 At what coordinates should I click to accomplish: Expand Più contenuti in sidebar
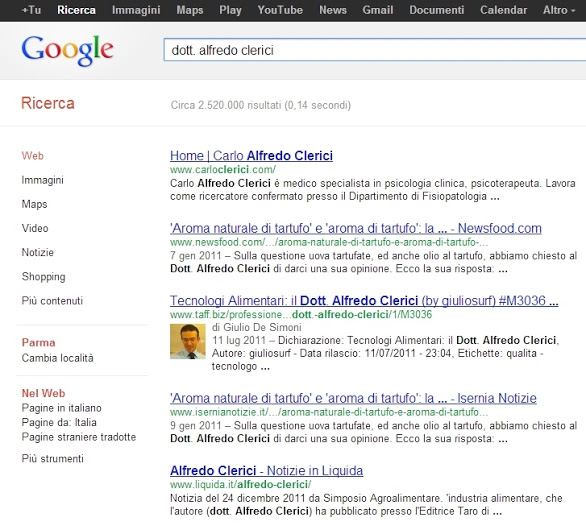[x=52, y=301]
